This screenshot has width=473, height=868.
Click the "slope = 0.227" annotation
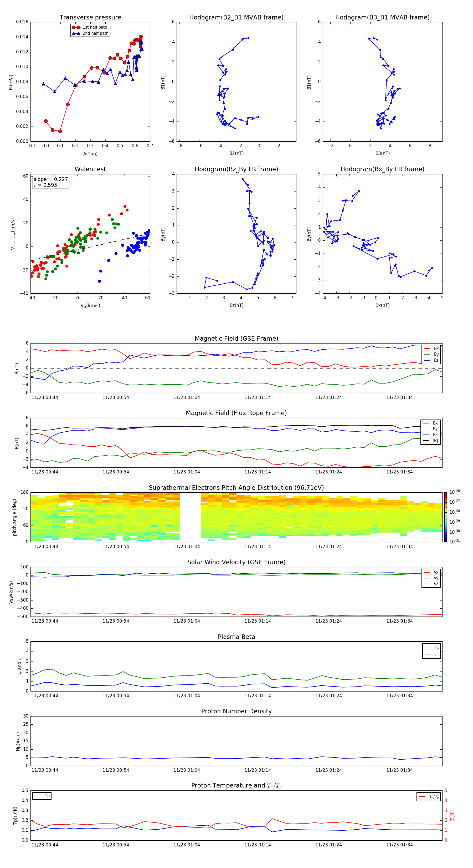pyautogui.click(x=50, y=179)
